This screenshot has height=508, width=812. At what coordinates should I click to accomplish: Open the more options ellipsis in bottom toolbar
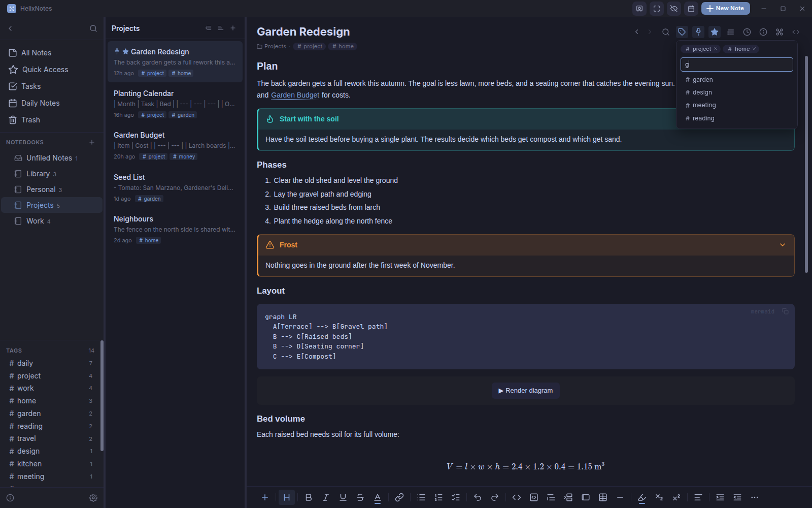tap(755, 497)
